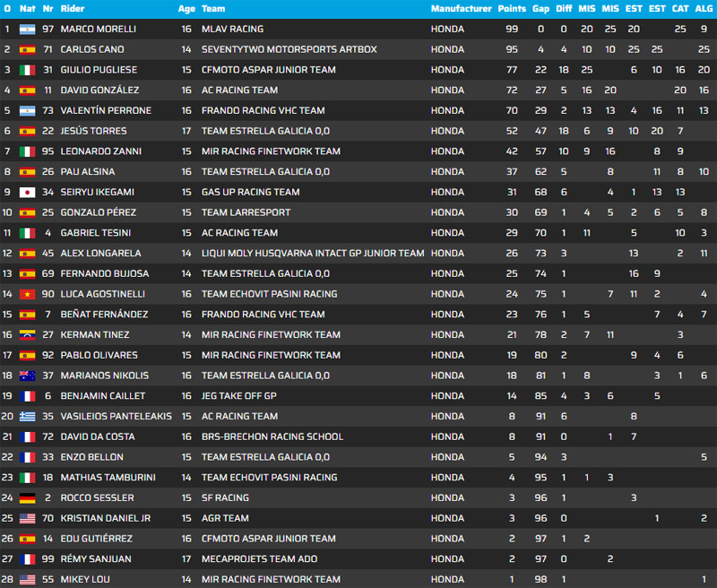Click the Greece flag beside Vasileios Panteleakis
717x588 pixels.
[x=27, y=417]
